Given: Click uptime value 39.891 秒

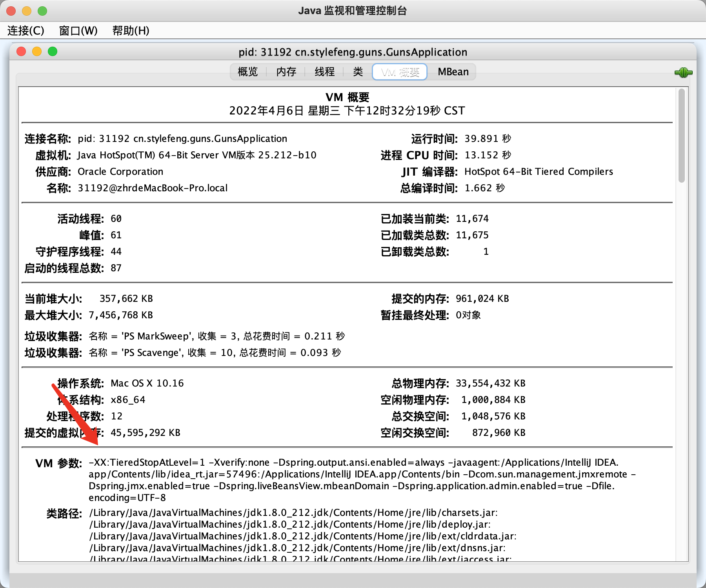Looking at the screenshot, I should coord(488,139).
